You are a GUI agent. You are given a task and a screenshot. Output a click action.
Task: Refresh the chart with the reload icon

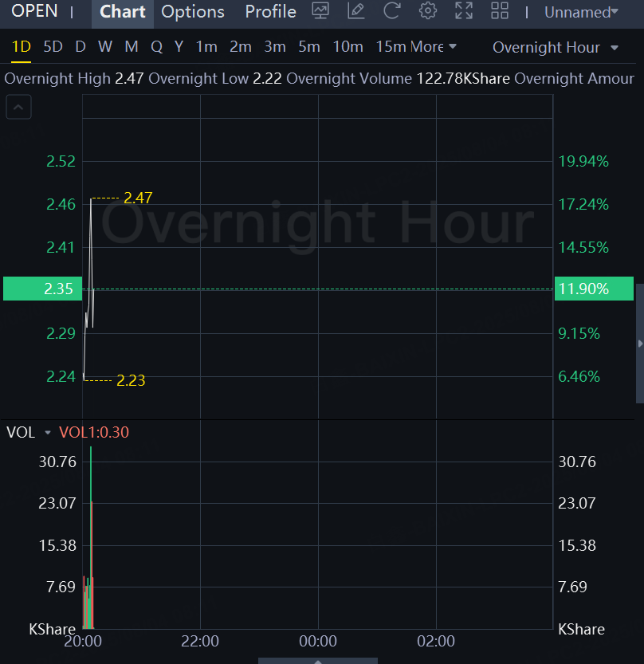[391, 11]
